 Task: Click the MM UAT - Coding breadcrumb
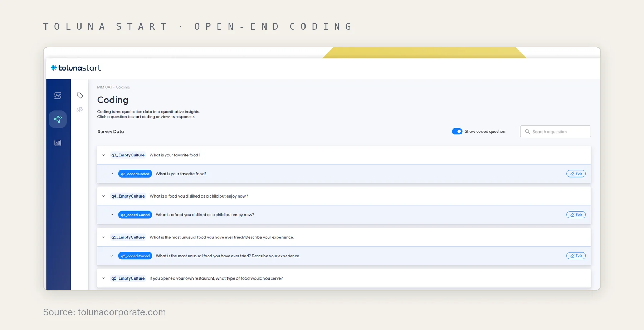113,87
